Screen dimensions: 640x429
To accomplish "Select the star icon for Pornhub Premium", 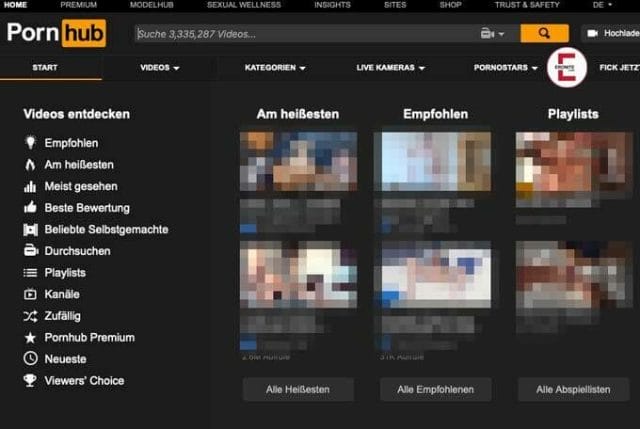I will pyautogui.click(x=30, y=338).
